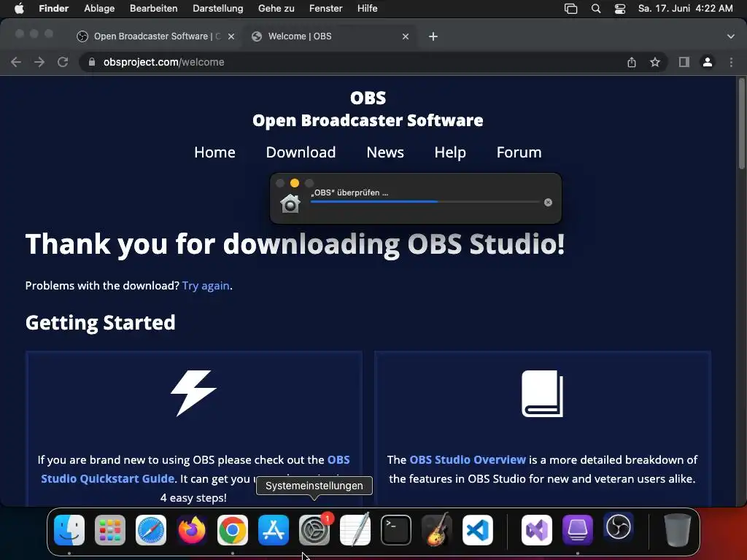Click the purple disk installer Dock icon
This screenshot has height=560, width=747.
click(x=578, y=530)
